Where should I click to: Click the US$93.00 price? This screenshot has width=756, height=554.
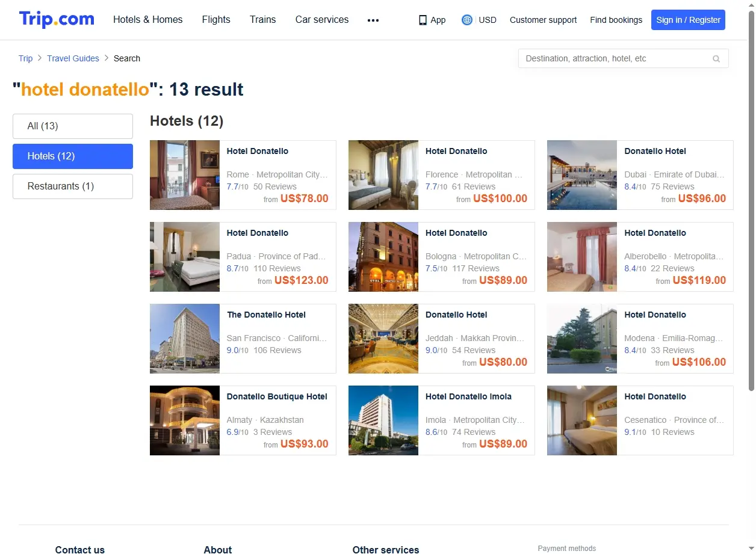point(305,444)
